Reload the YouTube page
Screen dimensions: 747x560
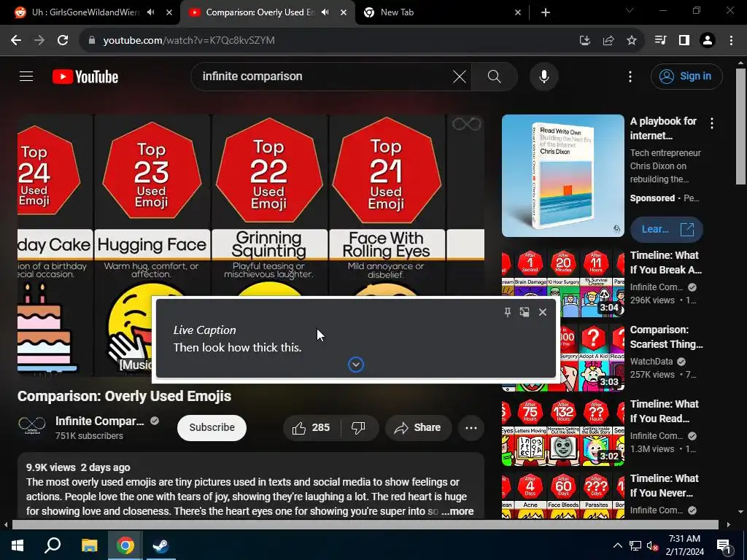click(63, 41)
